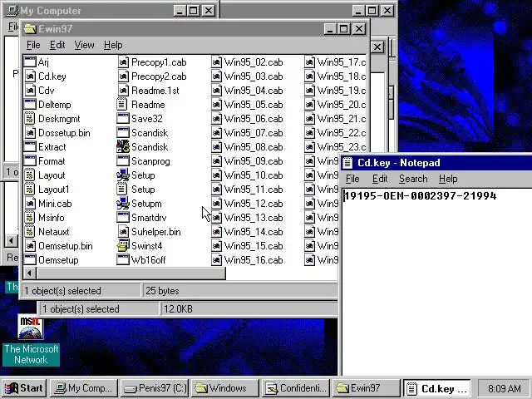Select the Scanprog program icon
Image resolution: width=532 pixels, height=399 pixels.
pos(122,161)
